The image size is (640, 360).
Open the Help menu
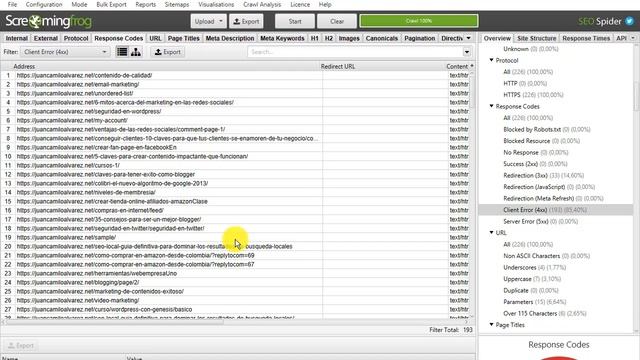pyautogui.click(x=325, y=4)
